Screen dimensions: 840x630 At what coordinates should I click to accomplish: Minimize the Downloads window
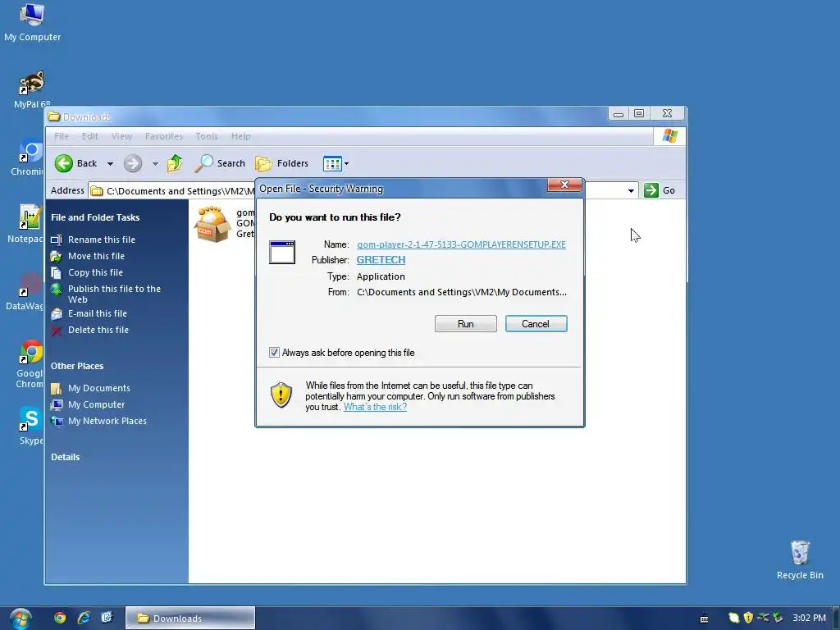coord(619,113)
